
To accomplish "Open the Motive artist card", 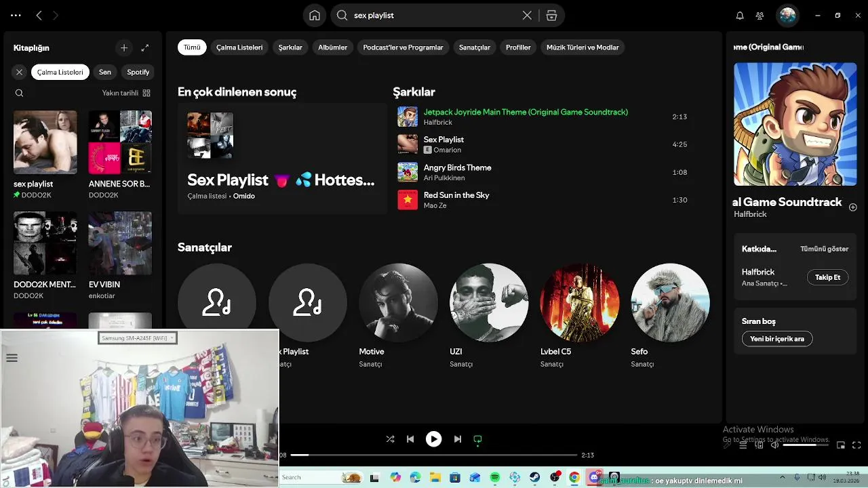I will [398, 316].
